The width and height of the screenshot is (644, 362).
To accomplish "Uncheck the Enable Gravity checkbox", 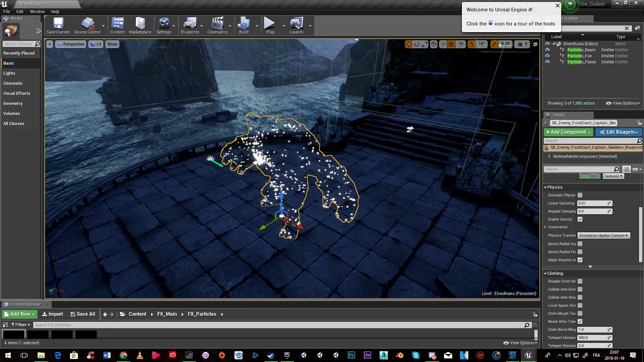I will point(580,219).
